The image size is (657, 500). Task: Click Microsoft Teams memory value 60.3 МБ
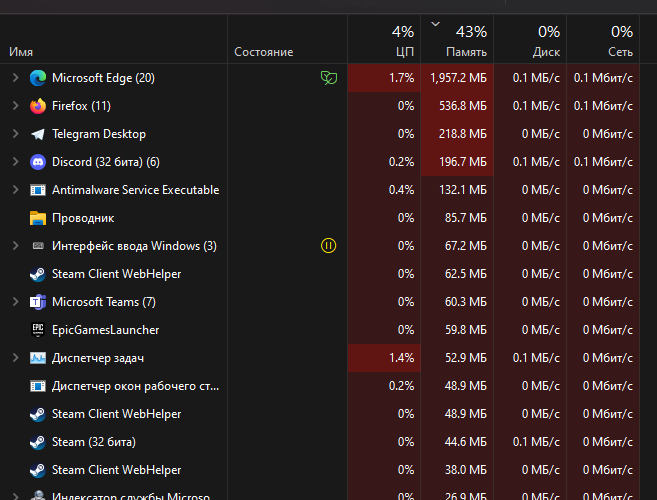(x=466, y=302)
